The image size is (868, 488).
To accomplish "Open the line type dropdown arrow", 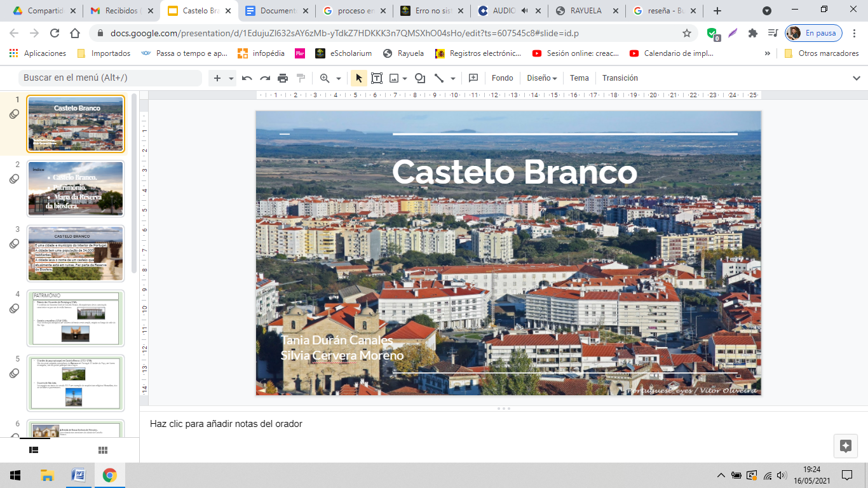I will click(x=453, y=78).
